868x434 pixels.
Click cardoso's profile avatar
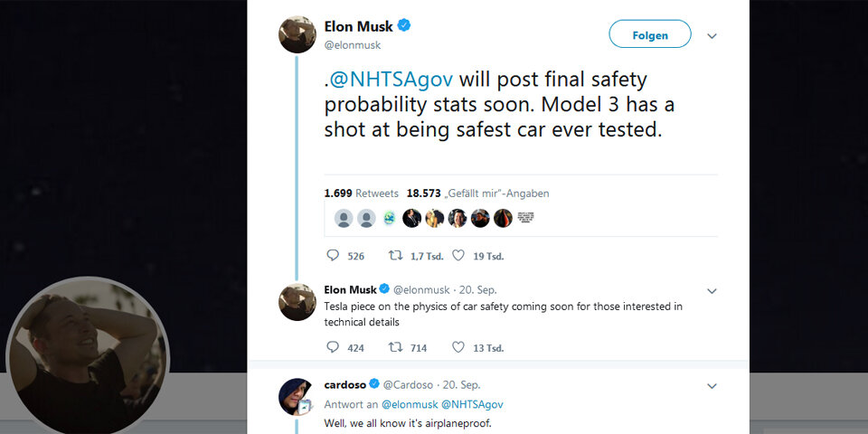297,396
